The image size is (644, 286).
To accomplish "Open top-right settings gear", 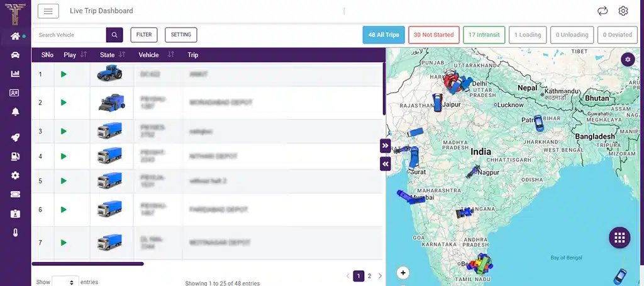I will pyautogui.click(x=623, y=11).
